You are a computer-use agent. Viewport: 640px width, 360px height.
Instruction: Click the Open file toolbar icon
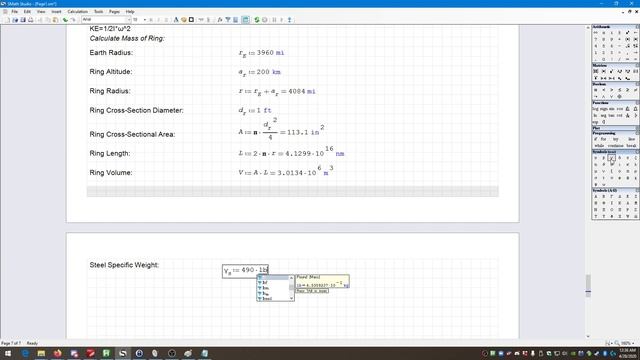(15, 20)
